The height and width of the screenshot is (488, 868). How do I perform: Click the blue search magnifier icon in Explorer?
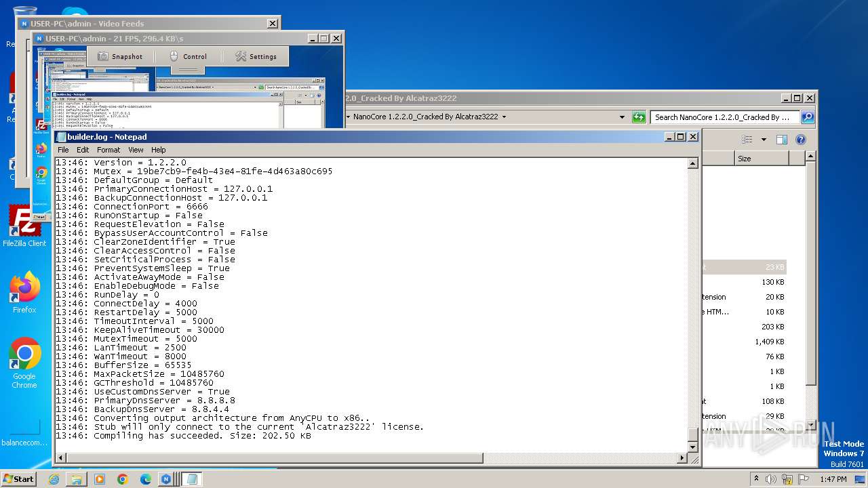(807, 117)
